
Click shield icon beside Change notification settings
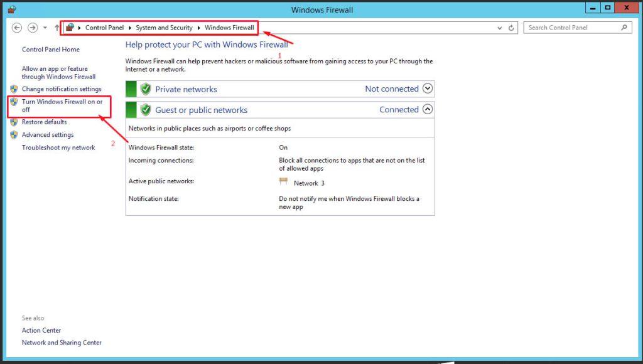click(14, 89)
